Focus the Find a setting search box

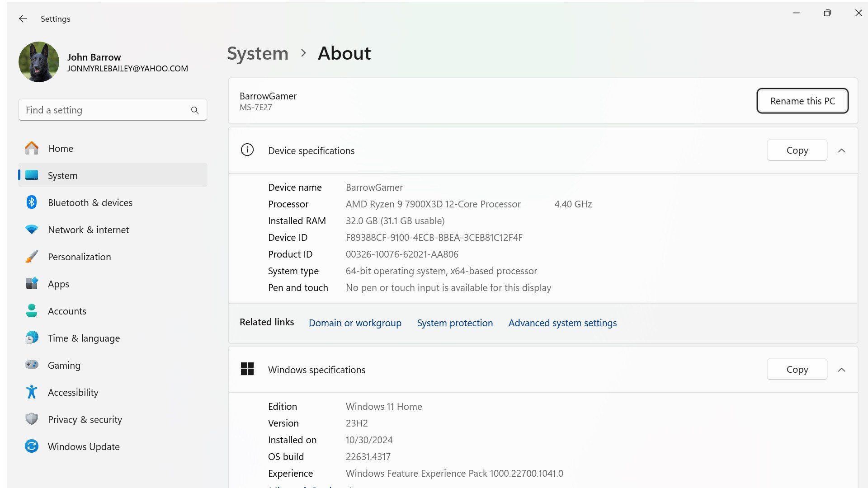pyautogui.click(x=113, y=110)
